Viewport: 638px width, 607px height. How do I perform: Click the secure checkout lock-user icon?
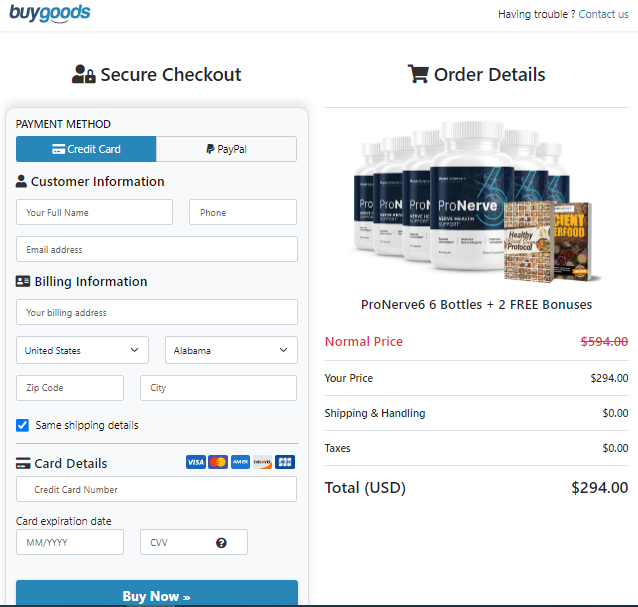tap(83, 74)
